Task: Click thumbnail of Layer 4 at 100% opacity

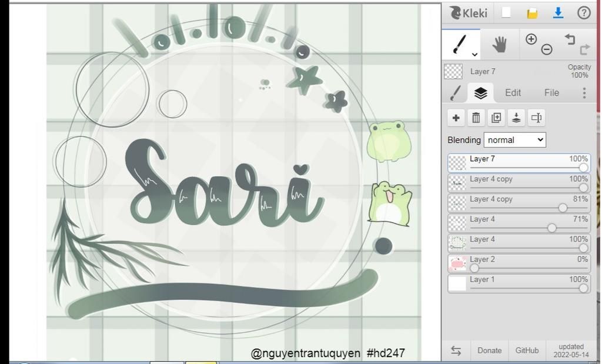Action: tap(457, 243)
